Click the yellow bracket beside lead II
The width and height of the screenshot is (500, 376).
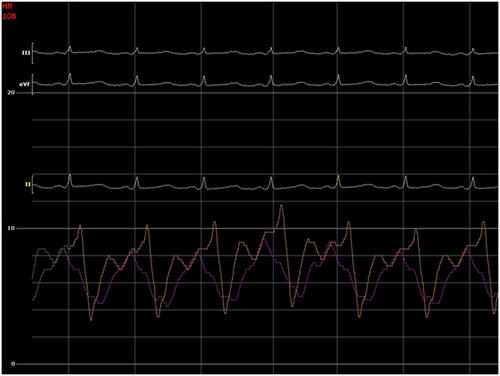pos(33,184)
